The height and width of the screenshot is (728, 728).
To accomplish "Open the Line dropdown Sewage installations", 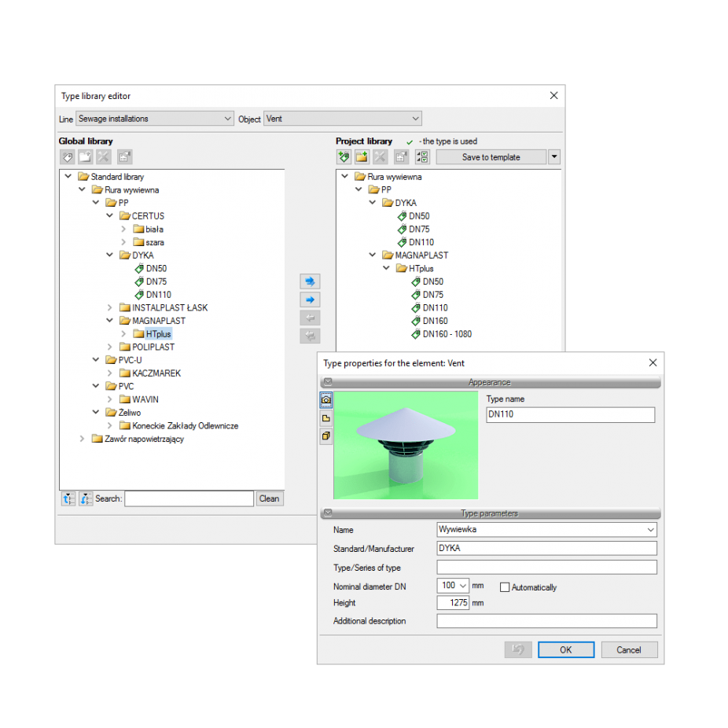I will tap(154, 119).
